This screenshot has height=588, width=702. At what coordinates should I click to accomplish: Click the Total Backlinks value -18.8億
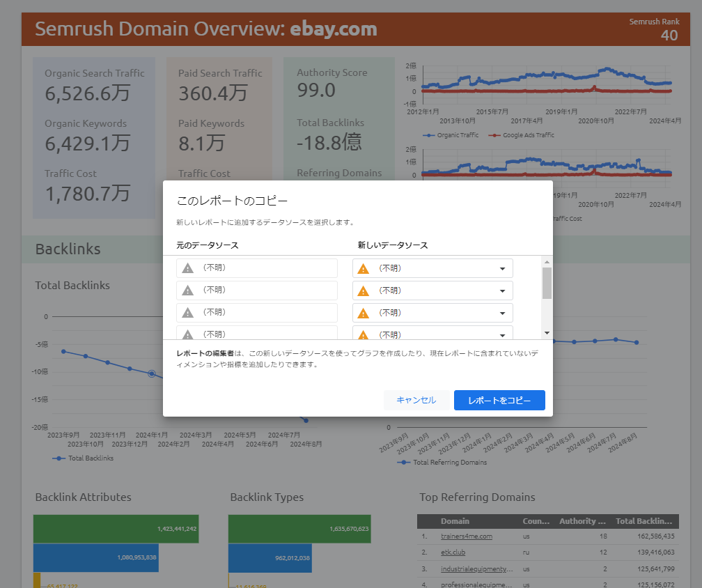click(x=329, y=143)
